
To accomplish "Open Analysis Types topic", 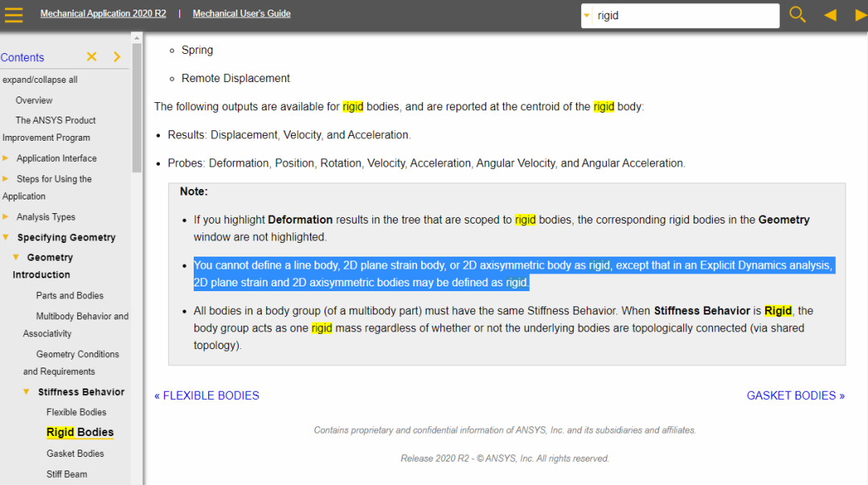I will 46,217.
